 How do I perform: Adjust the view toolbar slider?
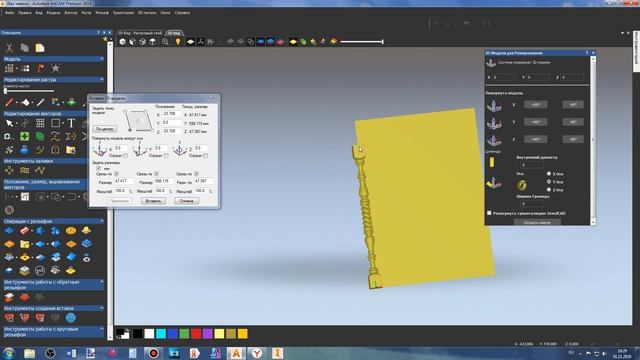point(362,42)
